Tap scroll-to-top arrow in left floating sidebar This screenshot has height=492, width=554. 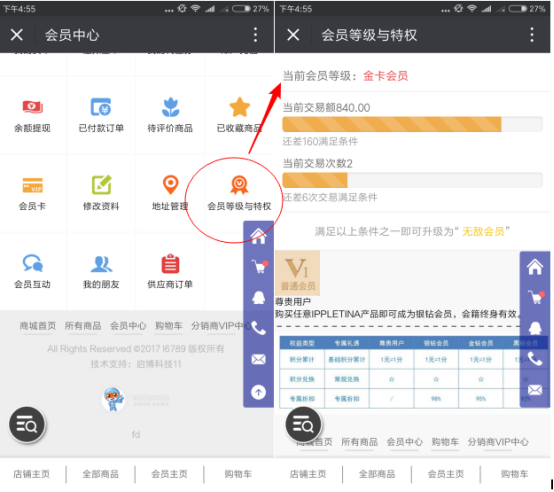pyautogui.click(x=259, y=392)
